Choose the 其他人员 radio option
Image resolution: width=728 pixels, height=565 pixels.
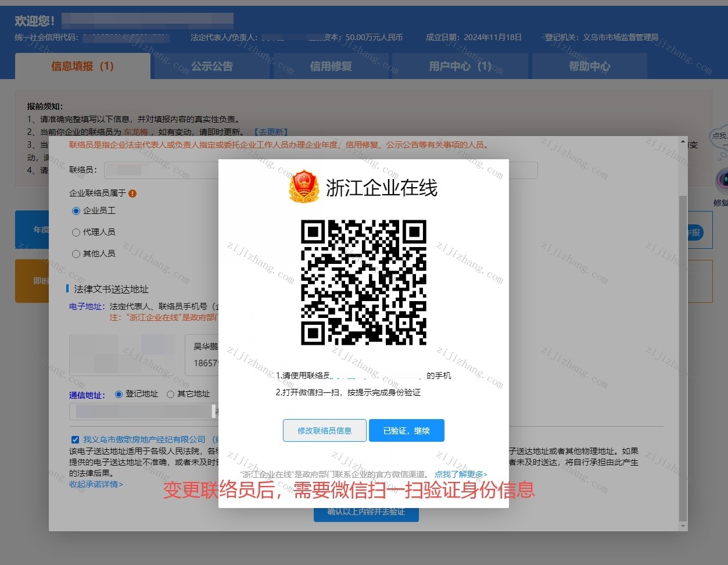[x=76, y=254]
